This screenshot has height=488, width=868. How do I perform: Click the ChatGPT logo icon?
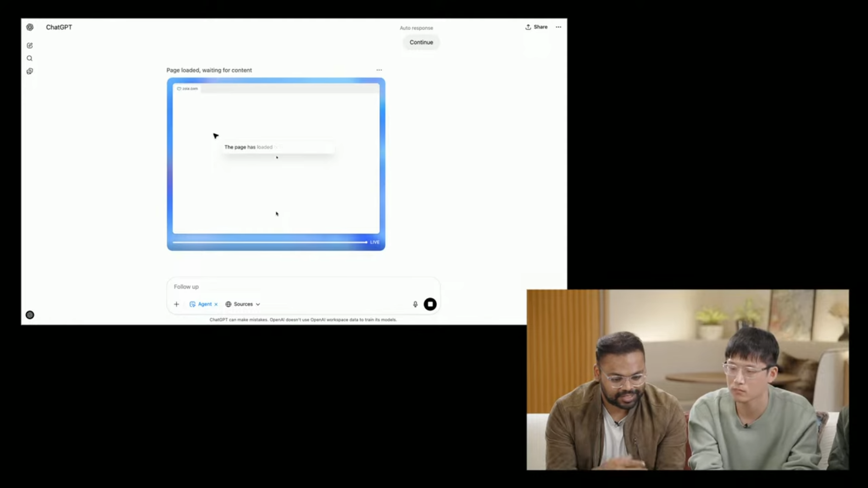pyautogui.click(x=30, y=27)
